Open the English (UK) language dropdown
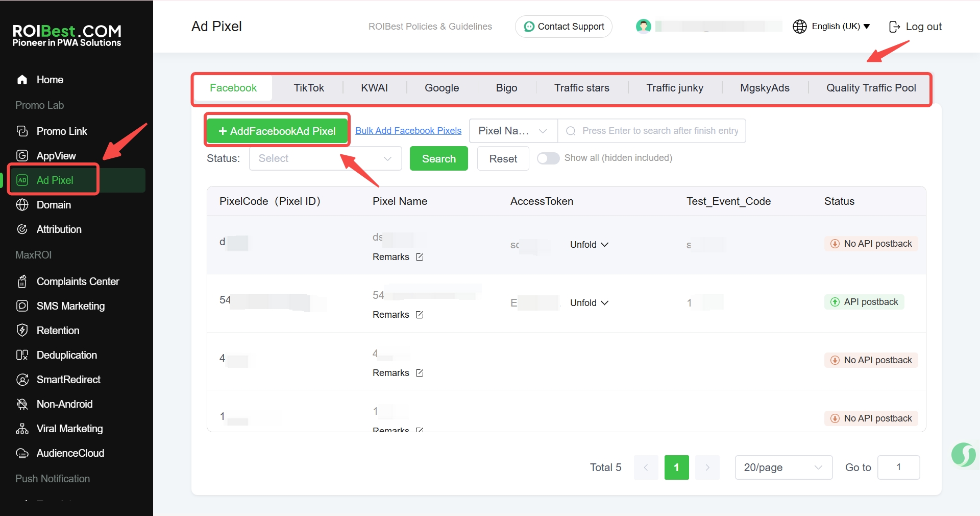Viewport: 980px width, 516px height. point(841,27)
